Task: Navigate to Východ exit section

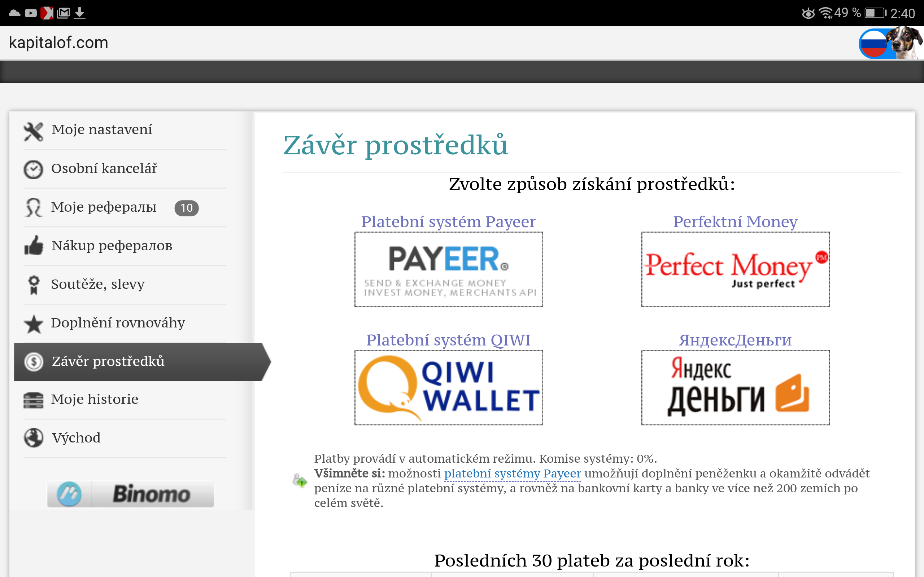Action: tap(76, 438)
